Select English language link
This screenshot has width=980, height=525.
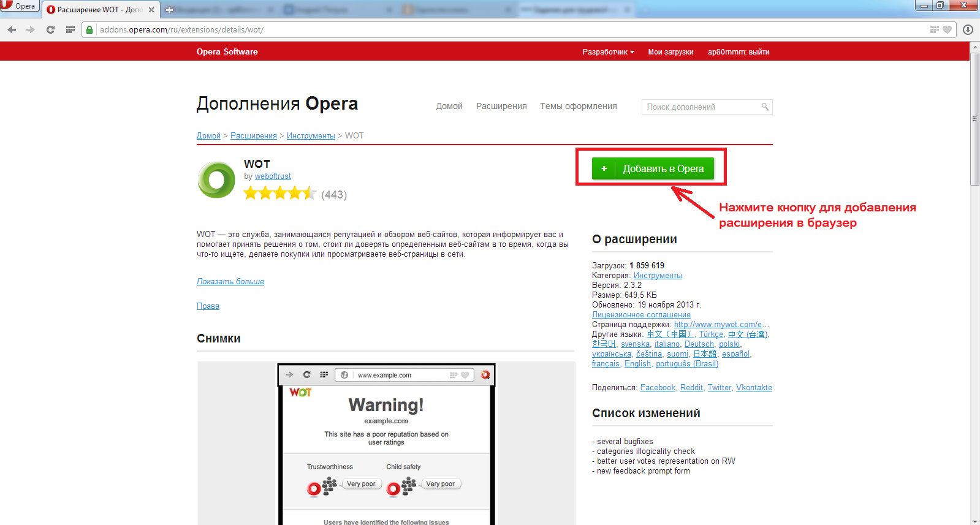pos(637,364)
